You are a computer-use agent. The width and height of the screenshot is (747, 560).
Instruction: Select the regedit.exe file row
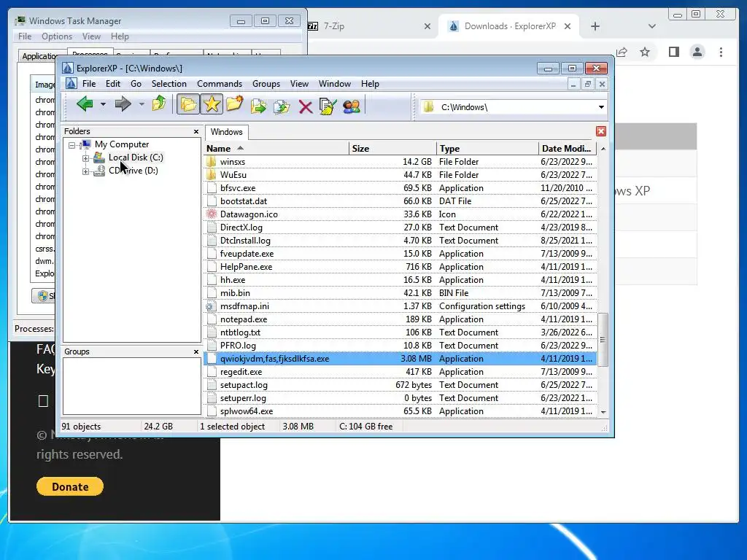pyautogui.click(x=400, y=371)
